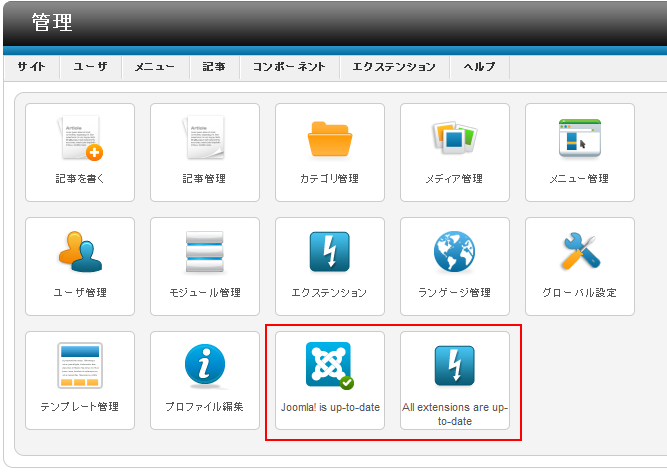Image resolution: width=667 pixels, height=473 pixels.
Task: Click the メディア管理 text label
Action: click(454, 179)
